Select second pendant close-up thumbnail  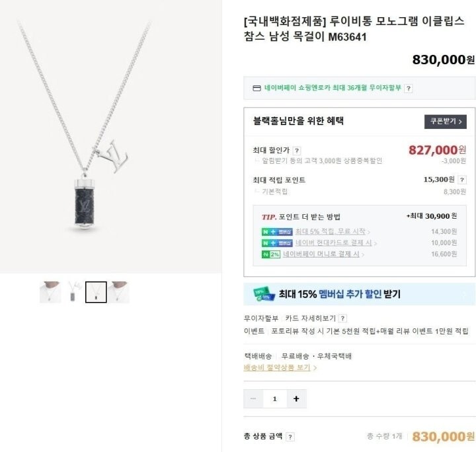[73, 292]
